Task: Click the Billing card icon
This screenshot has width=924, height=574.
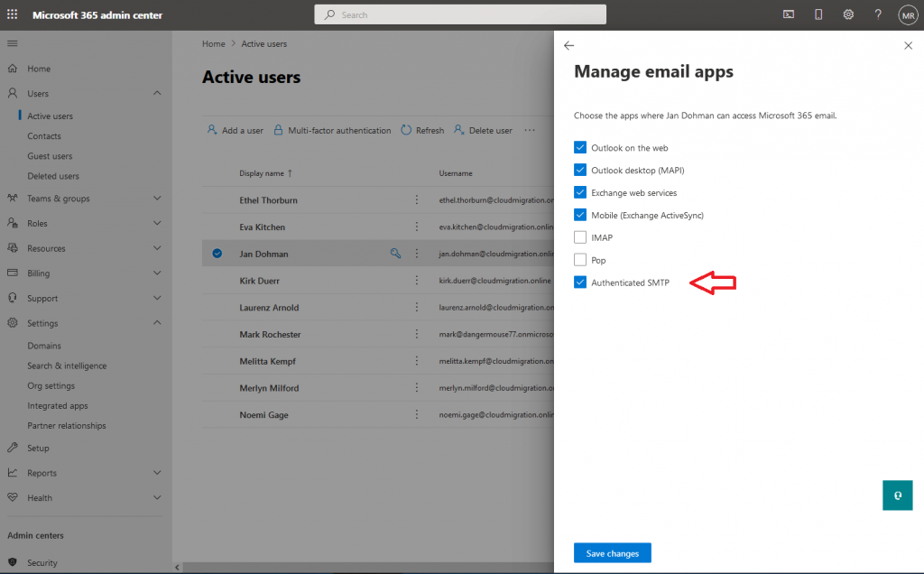Action: coord(13,273)
